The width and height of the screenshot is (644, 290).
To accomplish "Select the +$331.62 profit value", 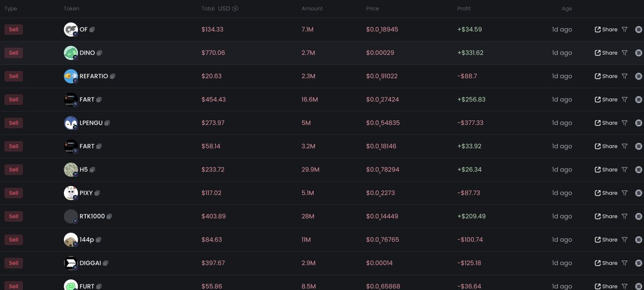I will tap(470, 53).
